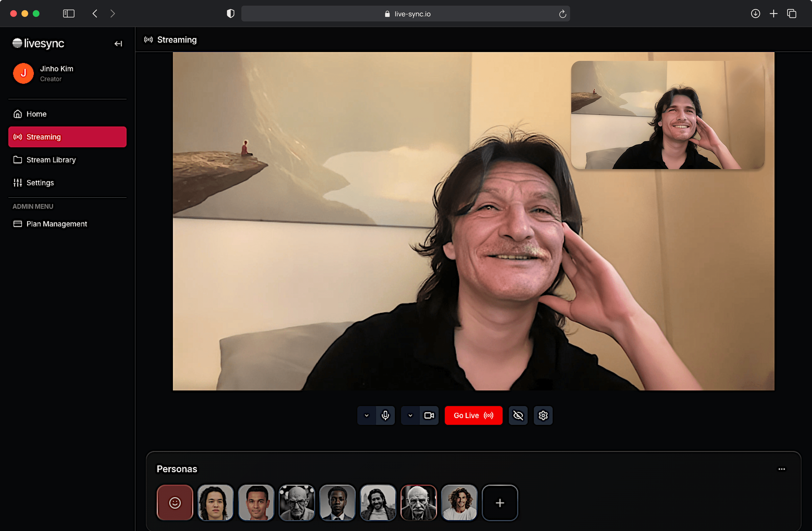Expand the microphone source dropdown chevron

pos(366,415)
